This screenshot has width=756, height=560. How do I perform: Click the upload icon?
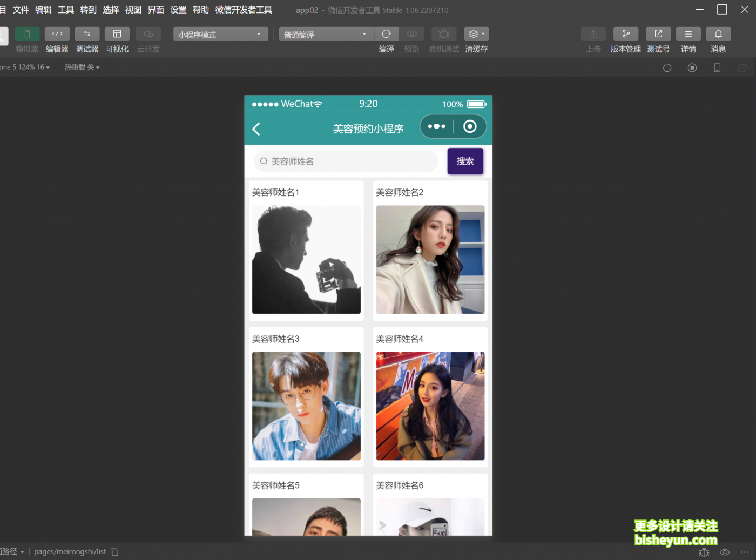click(x=593, y=34)
